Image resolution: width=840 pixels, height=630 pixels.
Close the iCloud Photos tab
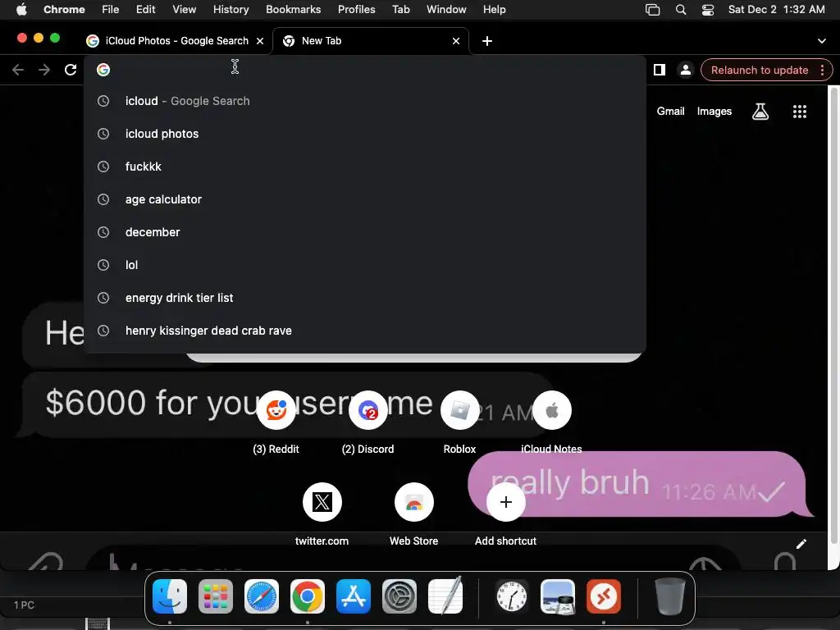pyautogui.click(x=260, y=41)
